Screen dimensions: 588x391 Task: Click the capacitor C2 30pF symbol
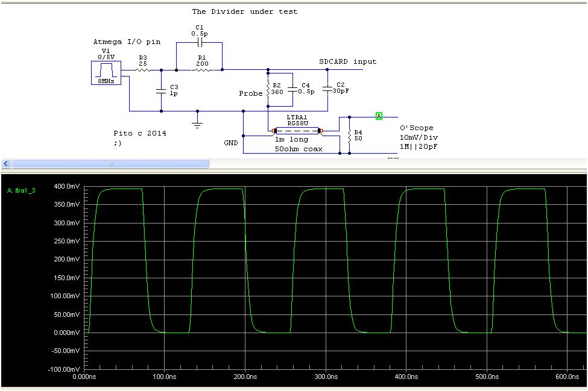[x=327, y=90]
